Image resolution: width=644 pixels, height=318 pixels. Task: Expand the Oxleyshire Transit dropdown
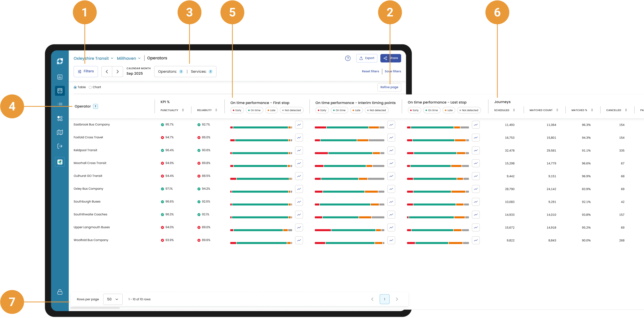(x=112, y=58)
